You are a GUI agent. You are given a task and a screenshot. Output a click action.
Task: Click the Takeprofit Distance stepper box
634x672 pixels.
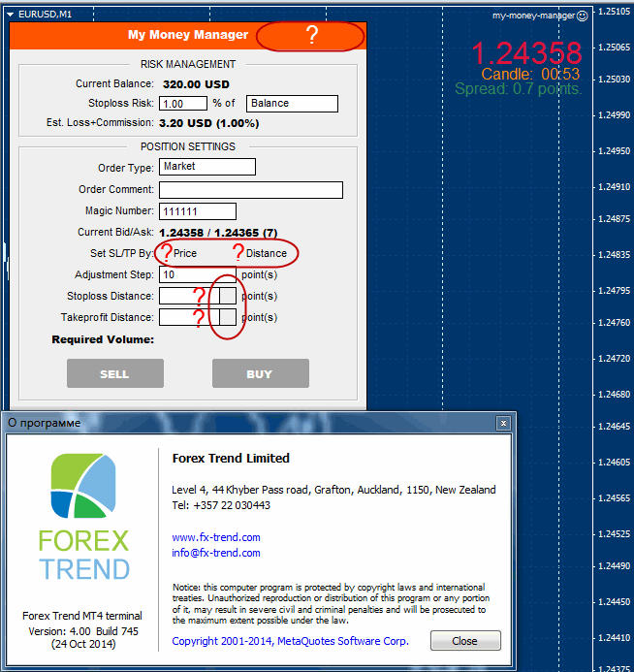coord(228,317)
